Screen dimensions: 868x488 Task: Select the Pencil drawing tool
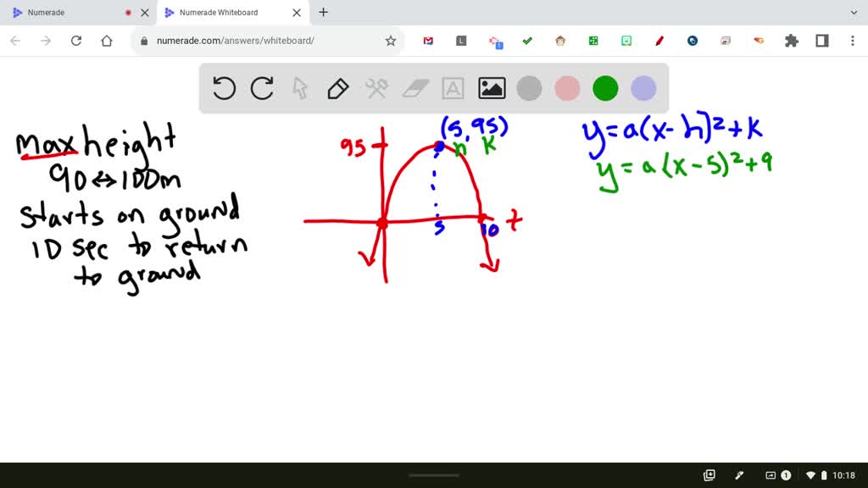(x=337, y=87)
